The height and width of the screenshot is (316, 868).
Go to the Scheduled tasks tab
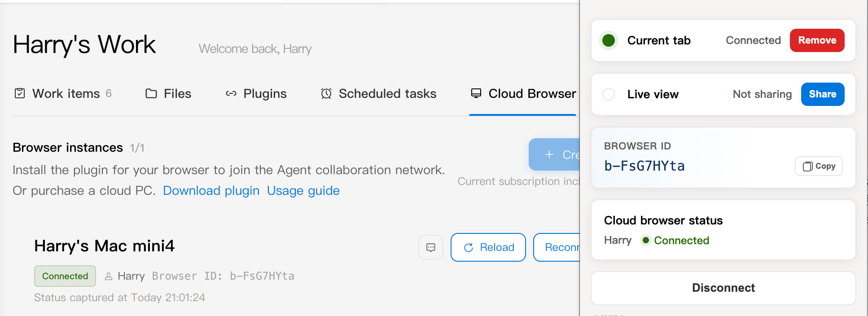click(x=378, y=93)
